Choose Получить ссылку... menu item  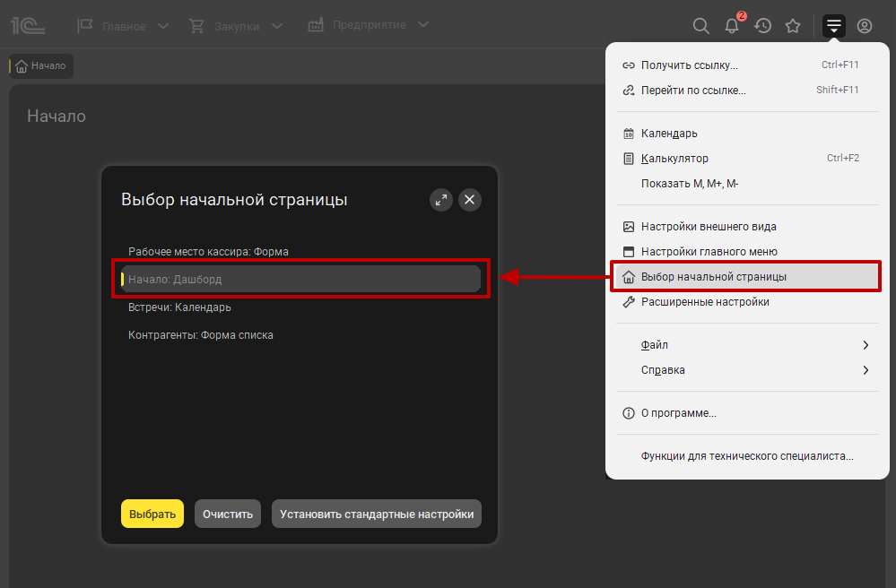click(747, 65)
